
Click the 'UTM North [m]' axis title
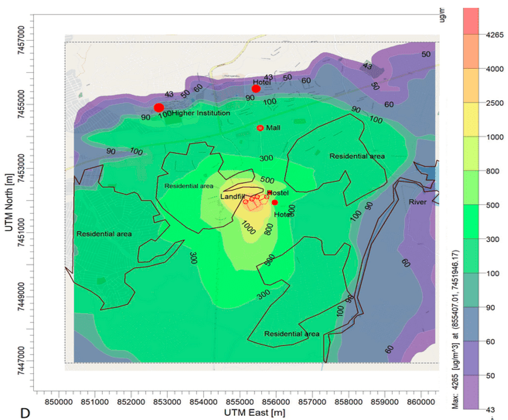tap(9, 202)
